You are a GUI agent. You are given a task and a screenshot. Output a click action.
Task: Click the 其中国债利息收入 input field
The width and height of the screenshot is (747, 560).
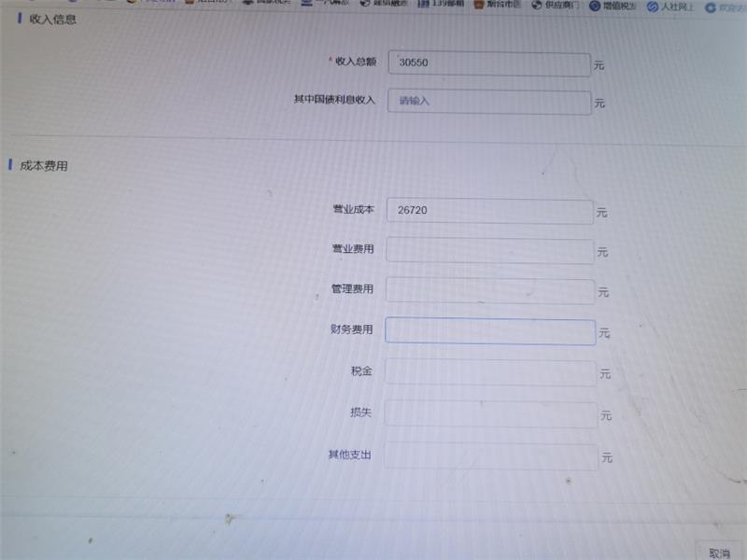coord(489,102)
